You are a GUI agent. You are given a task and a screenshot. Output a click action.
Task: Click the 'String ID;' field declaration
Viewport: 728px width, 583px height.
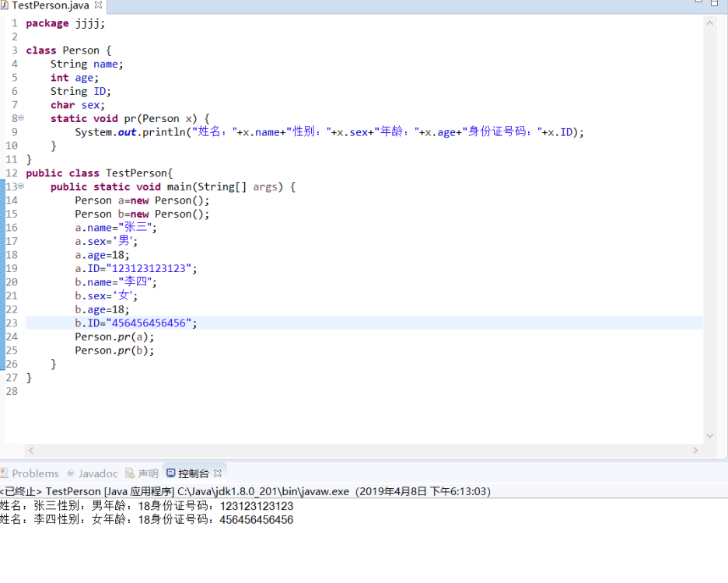point(81,91)
